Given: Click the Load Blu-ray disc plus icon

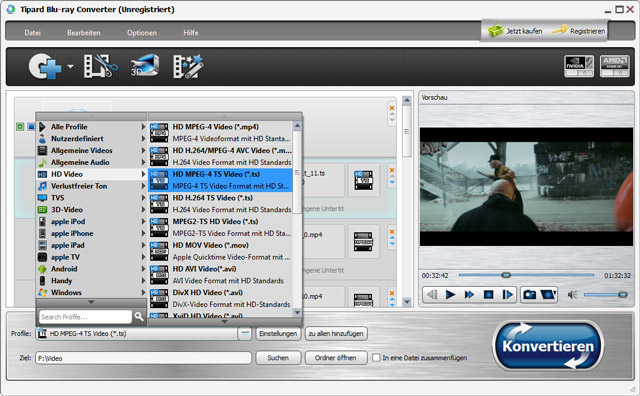Looking at the screenshot, I should pos(44,67).
